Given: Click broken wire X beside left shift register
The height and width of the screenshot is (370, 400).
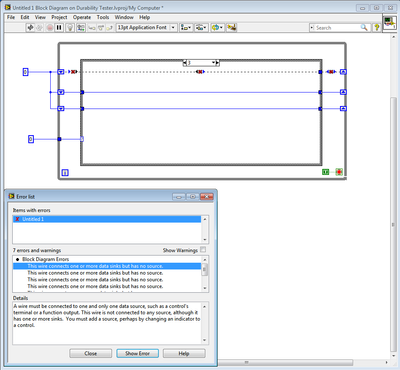Looking at the screenshot, I should (x=74, y=72).
